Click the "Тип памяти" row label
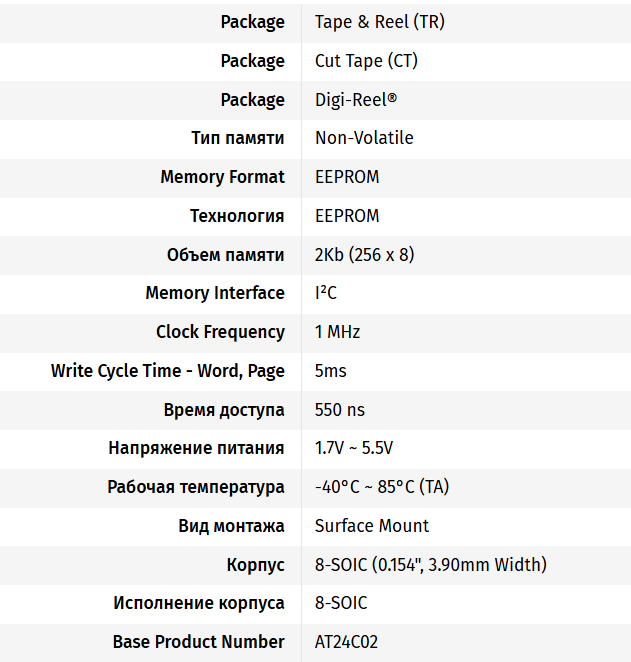Image resolution: width=631 pixels, height=662 pixels. pyautogui.click(x=238, y=138)
